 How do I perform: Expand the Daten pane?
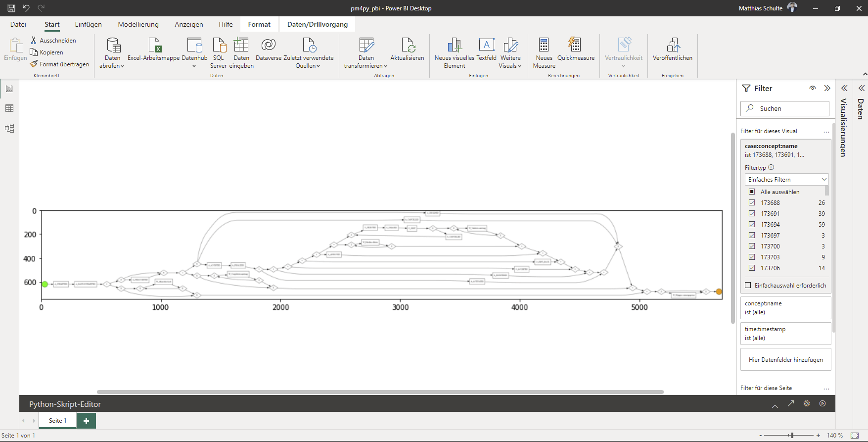(862, 88)
